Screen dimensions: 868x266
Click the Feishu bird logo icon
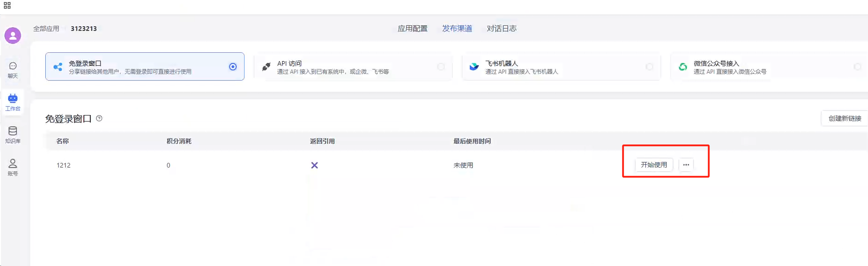tap(474, 67)
